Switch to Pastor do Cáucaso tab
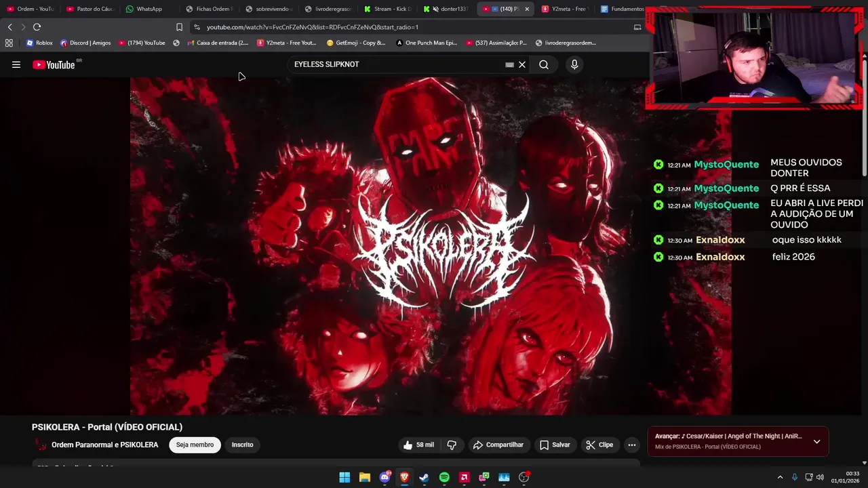 pos(90,9)
